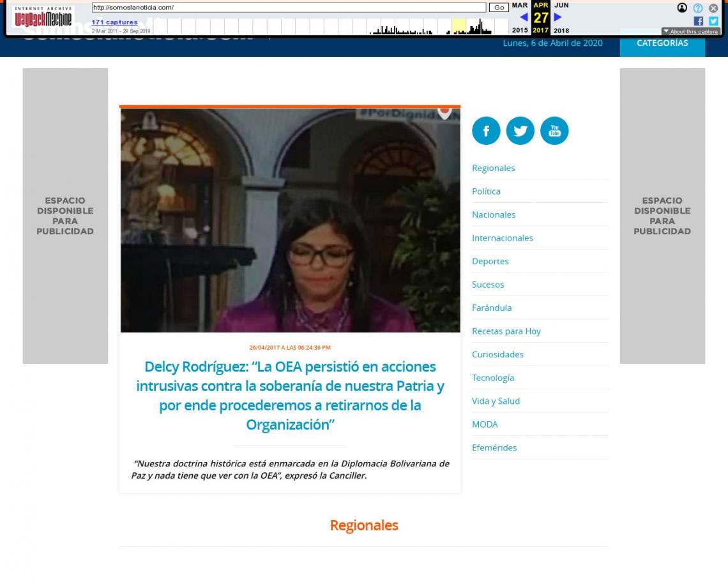The image size is (728, 582).
Task: Click the Go button
Action: (499, 8)
